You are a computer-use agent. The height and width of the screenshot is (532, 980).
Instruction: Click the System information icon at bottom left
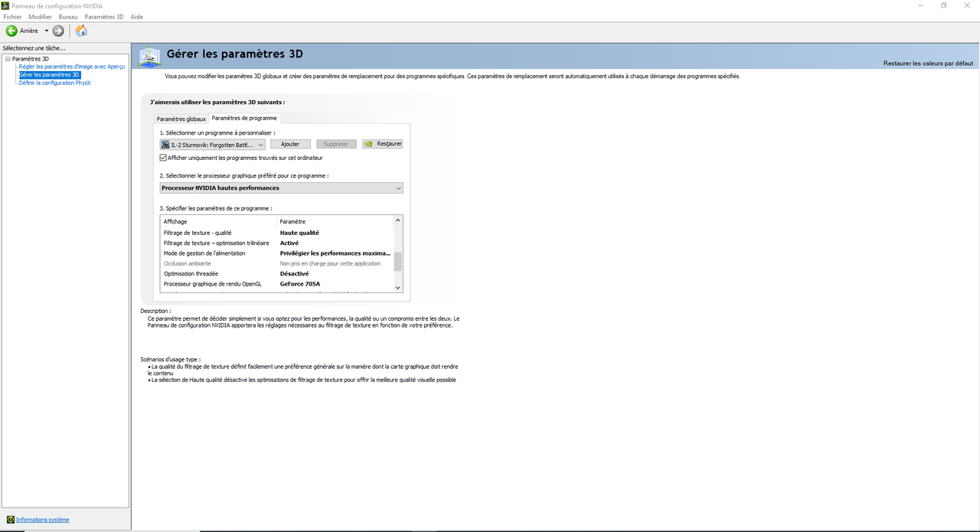[11, 520]
